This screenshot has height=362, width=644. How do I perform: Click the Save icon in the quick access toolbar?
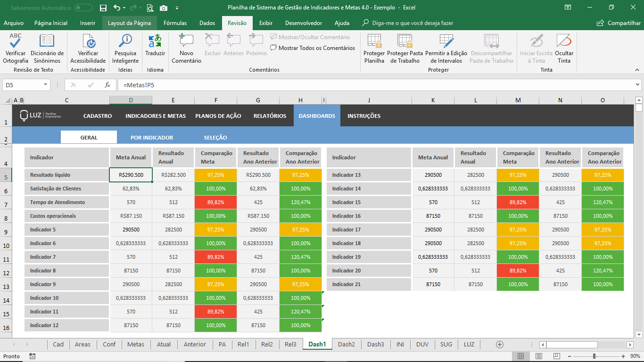coord(103,8)
